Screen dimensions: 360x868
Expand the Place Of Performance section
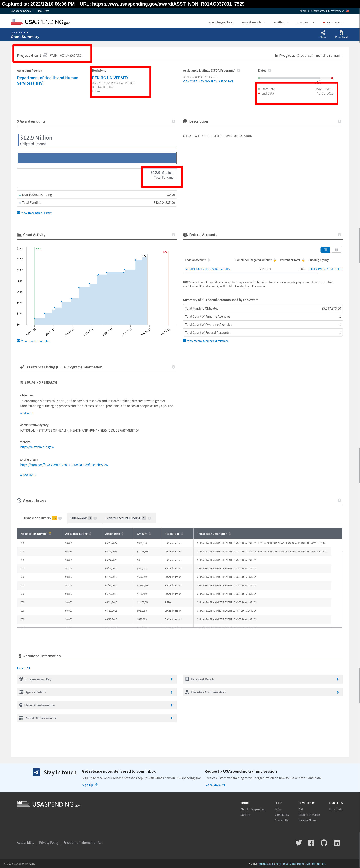click(x=97, y=705)
